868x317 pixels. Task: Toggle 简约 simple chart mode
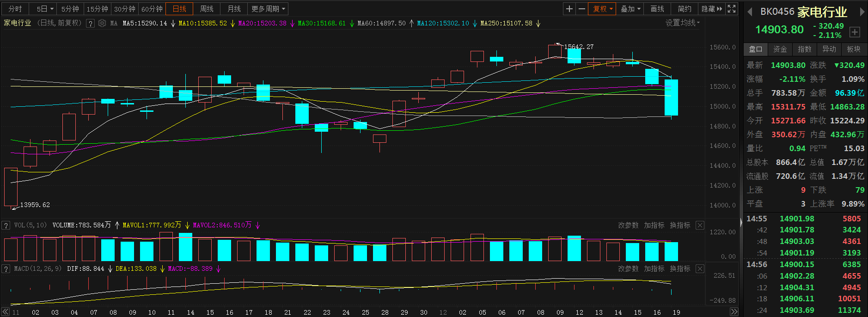click(685, 9)
